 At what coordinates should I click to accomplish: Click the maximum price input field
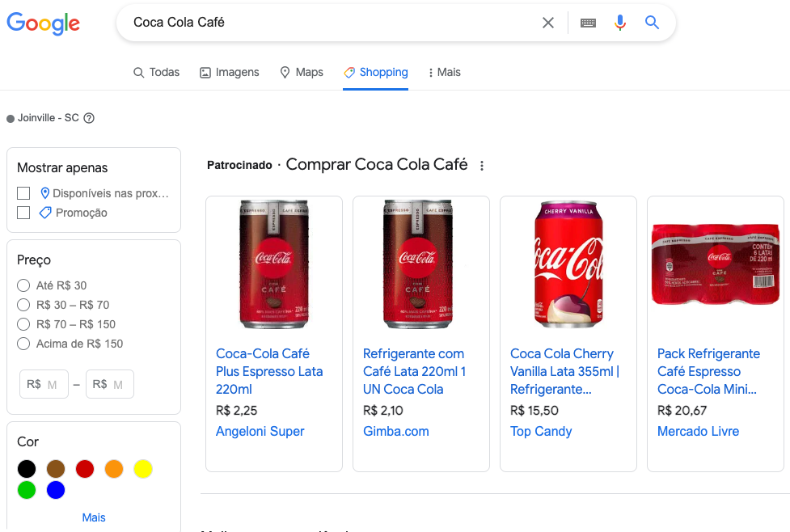point(110,384)
